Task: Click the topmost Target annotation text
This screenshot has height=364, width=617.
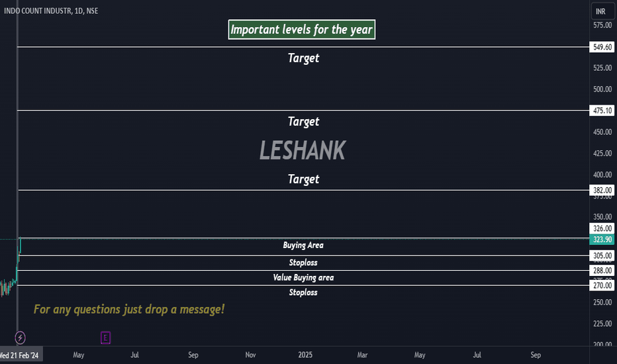Action: point(303,58)
